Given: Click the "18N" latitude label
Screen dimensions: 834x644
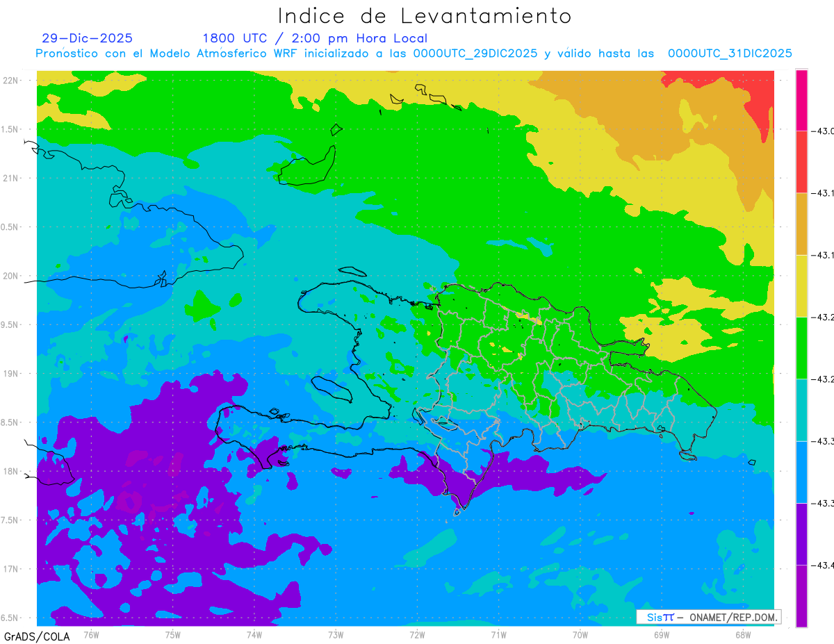Looking at the screenshot, I should 10,471.
